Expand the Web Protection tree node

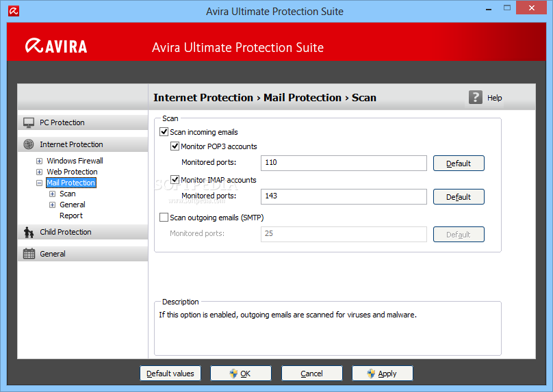pyautogui.click(x=40, y=172)
